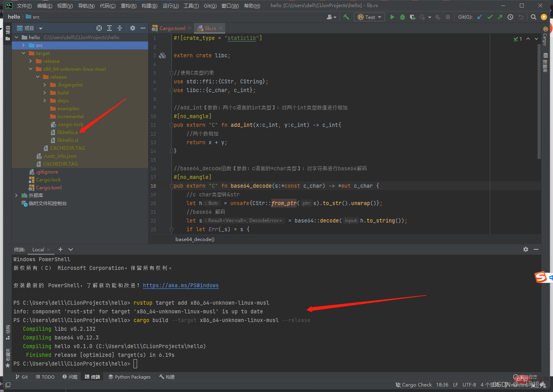Click Cargo Check in status bar
The image size is (553, 392).
click(416, 384)
